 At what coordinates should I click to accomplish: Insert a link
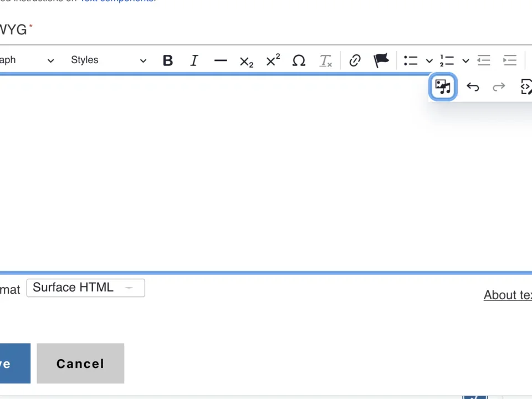coord(354,60)
